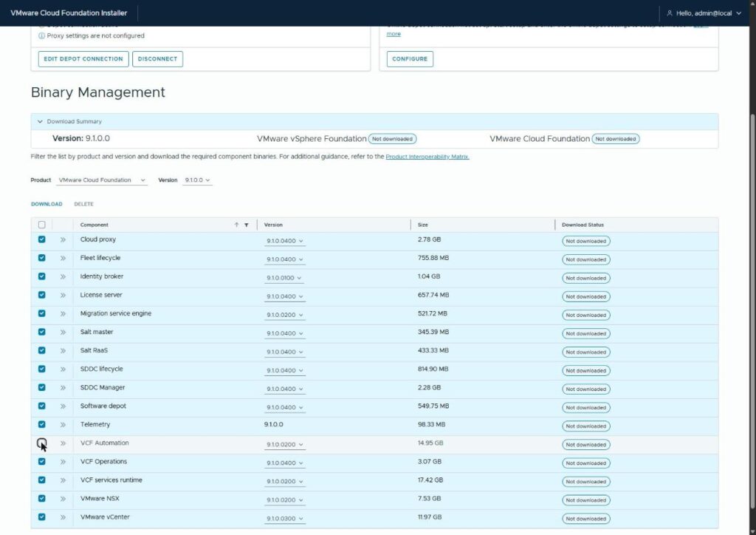The height and width of the screenshot is (535, 756).
Task: Expand details for Identity broker row
Action: point(63,277)
